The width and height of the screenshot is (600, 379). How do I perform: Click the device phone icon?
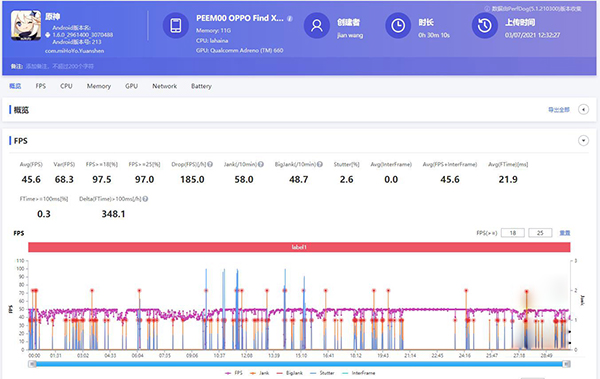176,26
